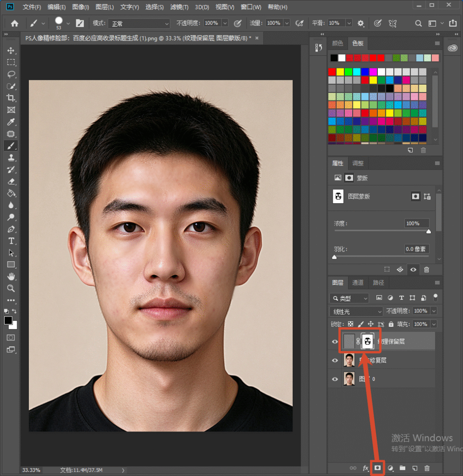This screenshot has width=463, height=476.
Task: Click the Add layer mask icon
Action: pyautogui.click(x=377, y=468)
